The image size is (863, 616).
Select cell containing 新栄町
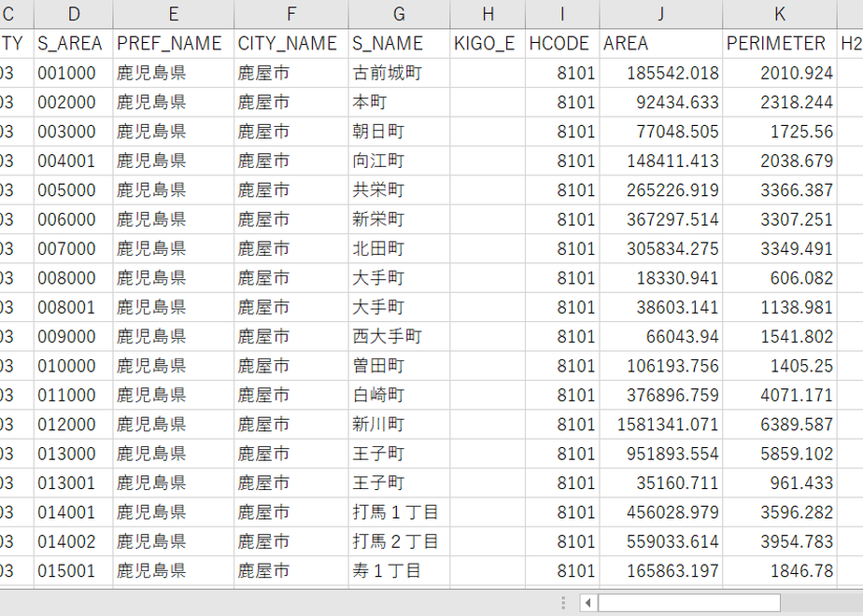point(399,219)
